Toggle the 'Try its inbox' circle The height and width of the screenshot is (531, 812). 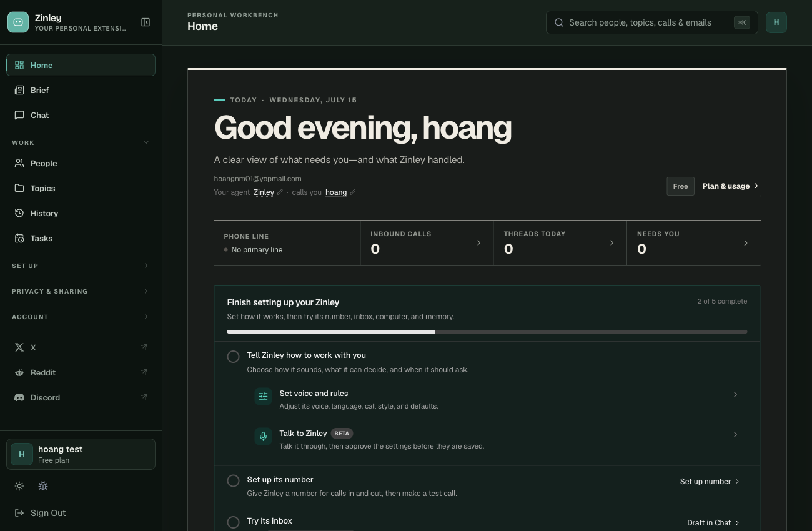pyautogui.click(x=233, y=522)
